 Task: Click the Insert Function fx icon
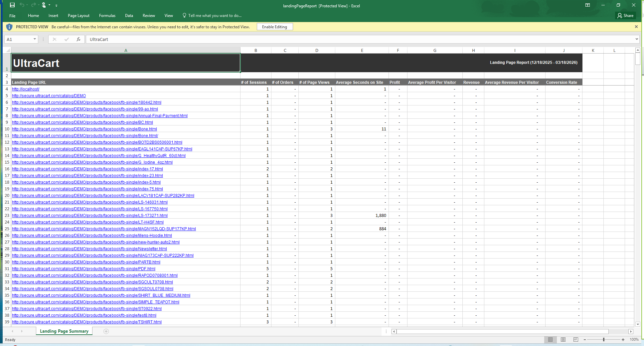tap(79, 39)
